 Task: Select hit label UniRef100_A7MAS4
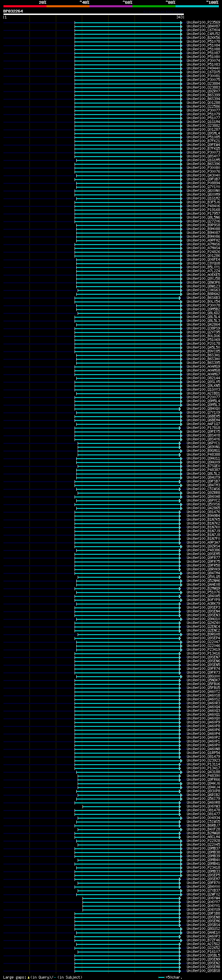tap(203, 248)
